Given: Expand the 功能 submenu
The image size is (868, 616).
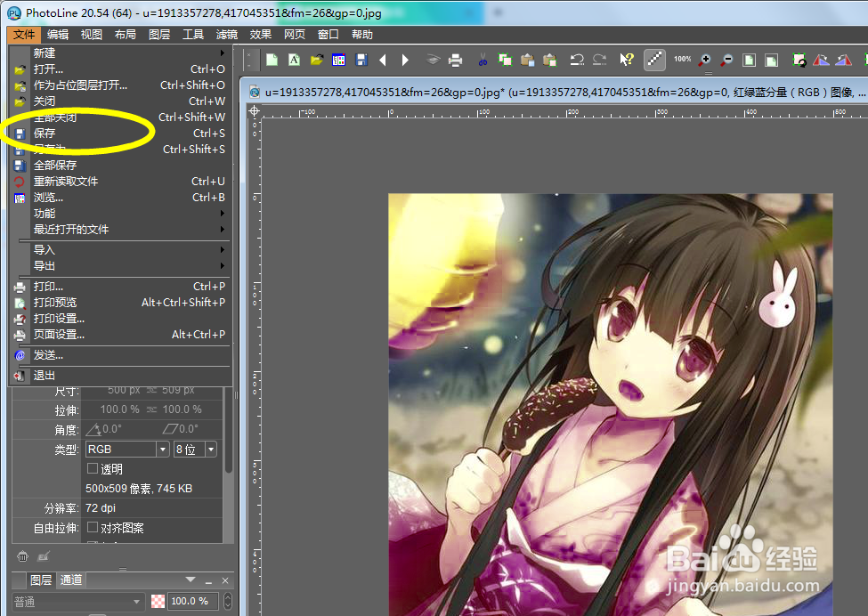Looking at the screenshot, I should [x=120, y=213].
